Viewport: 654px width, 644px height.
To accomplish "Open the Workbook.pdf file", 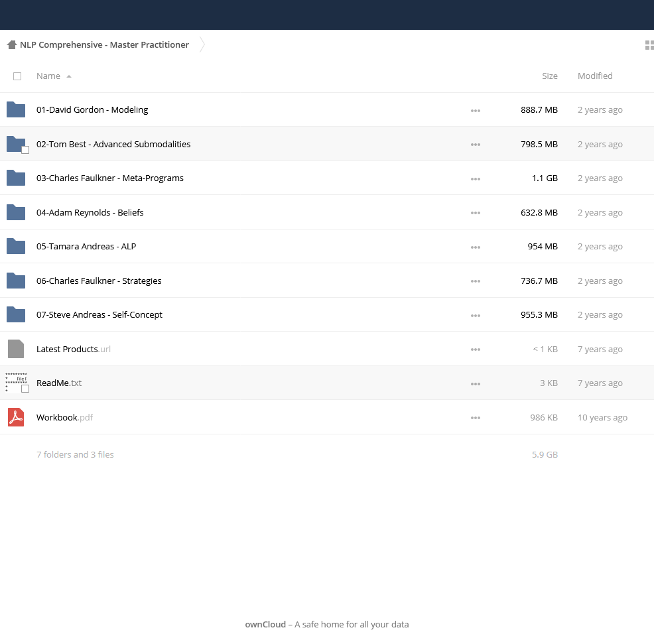I will (64, 417).
